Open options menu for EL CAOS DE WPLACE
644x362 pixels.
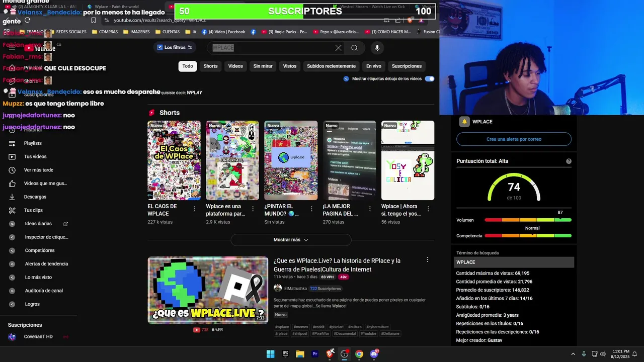(x=195, y=209)
